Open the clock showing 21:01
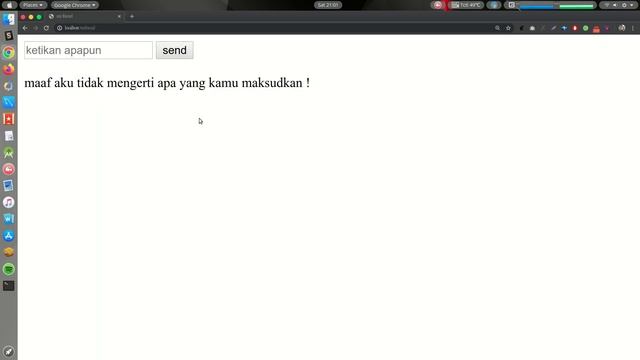 tap(328, 5)
